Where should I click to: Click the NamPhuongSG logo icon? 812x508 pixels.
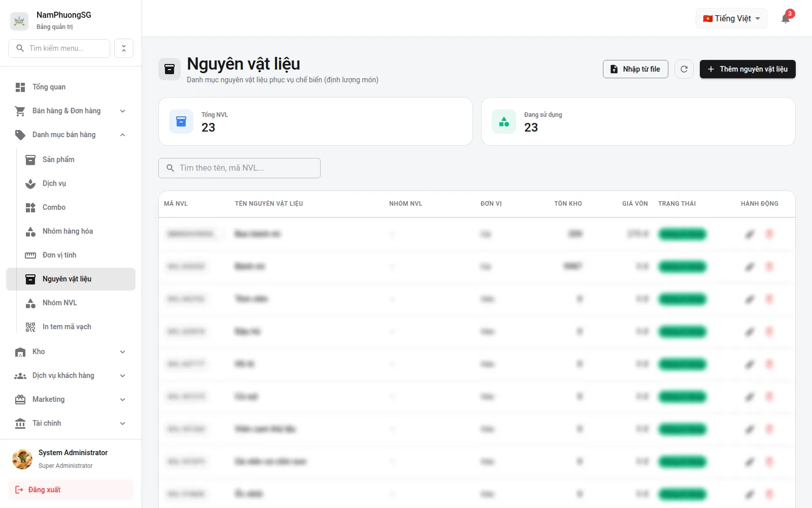click(19, 21)
